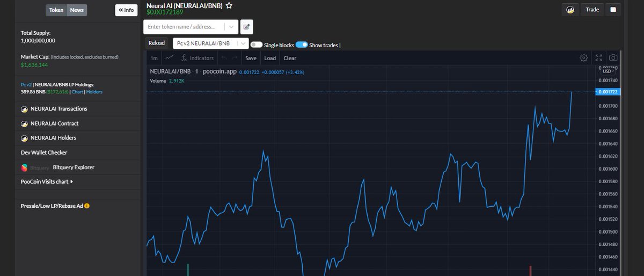The height and width of the screenshot is (276, 644).
Task: Change the 1m chart interval
Action: (154, 58)
